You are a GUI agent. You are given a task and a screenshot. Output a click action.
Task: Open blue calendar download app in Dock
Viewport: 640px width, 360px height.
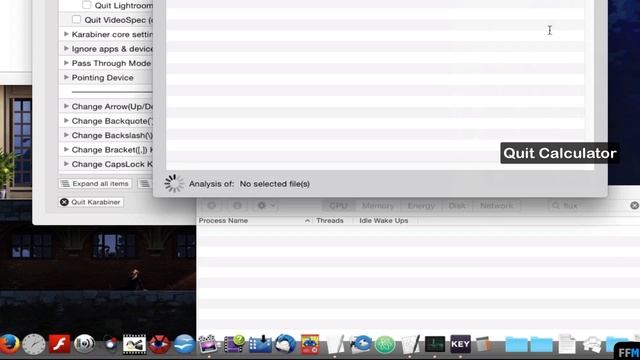260,344
